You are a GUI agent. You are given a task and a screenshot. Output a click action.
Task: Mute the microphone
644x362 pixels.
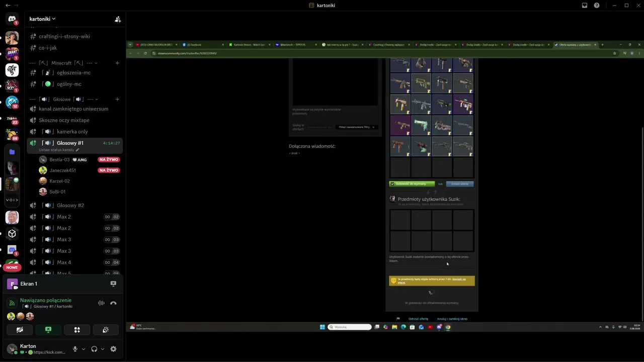75,349
